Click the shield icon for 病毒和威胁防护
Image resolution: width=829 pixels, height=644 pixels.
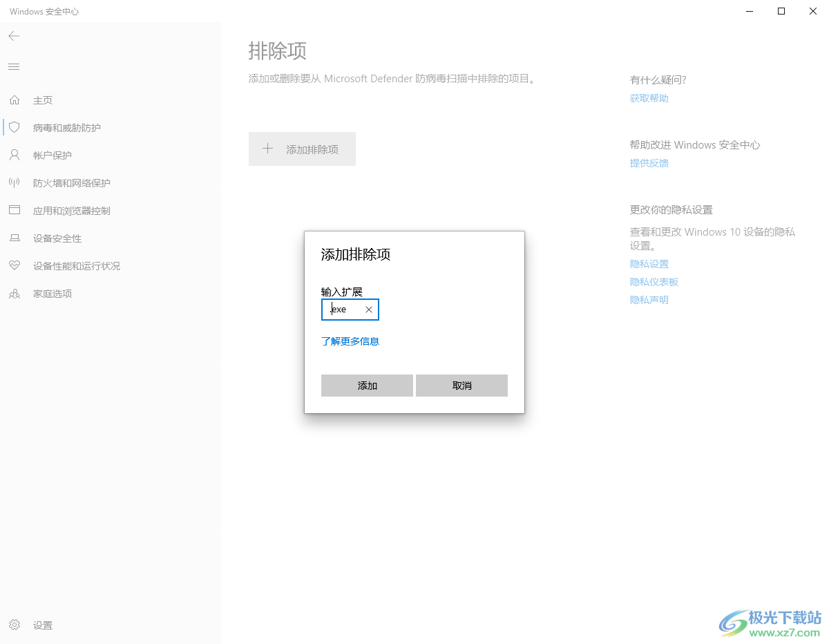(14, 128)
